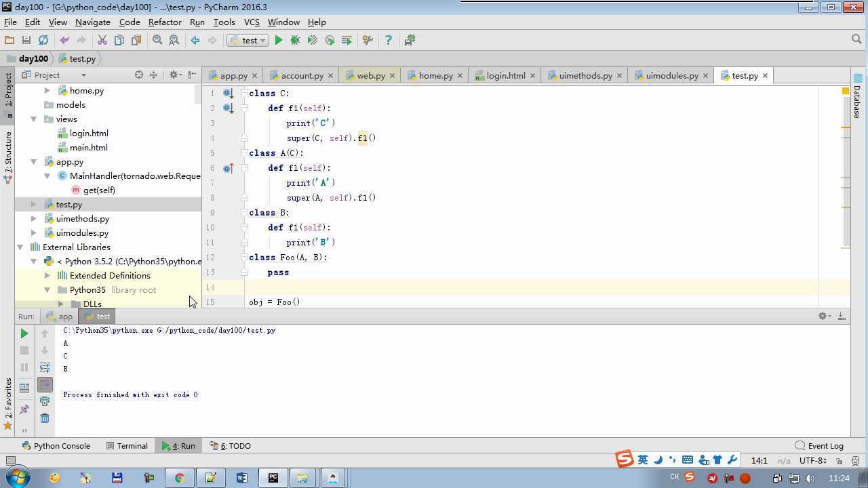
Task: Open Help topics question mark icon
Action: 389,41
